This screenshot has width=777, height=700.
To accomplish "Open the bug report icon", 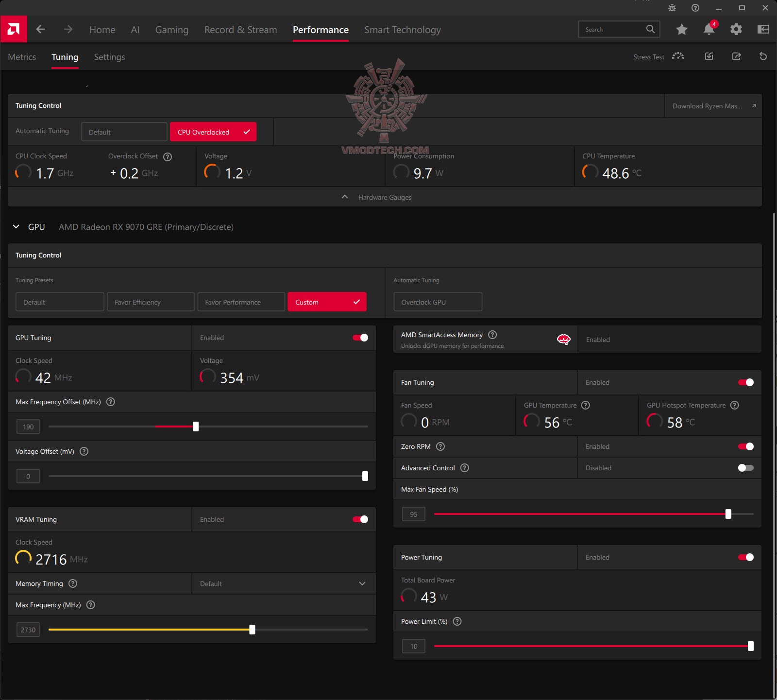I will (672, 8).
